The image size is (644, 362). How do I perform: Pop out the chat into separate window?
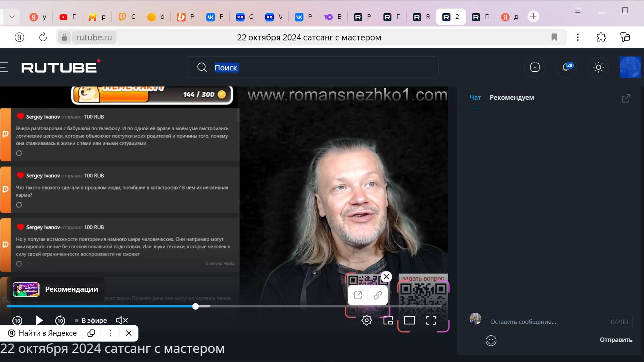625,98
